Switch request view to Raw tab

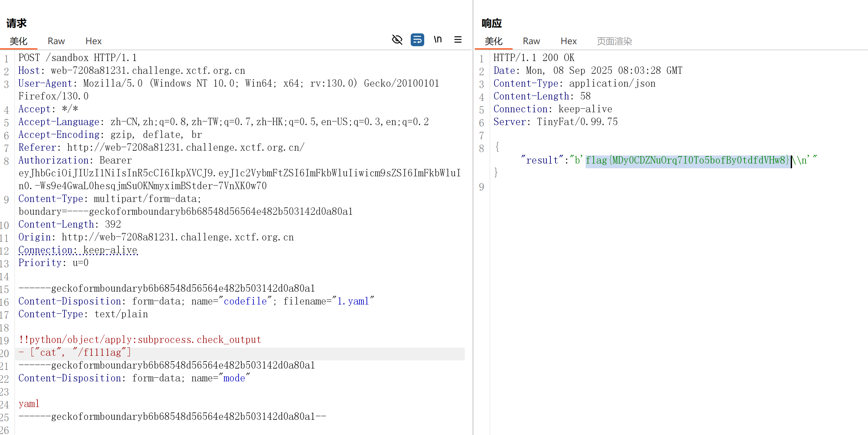[x=56, y=41]
